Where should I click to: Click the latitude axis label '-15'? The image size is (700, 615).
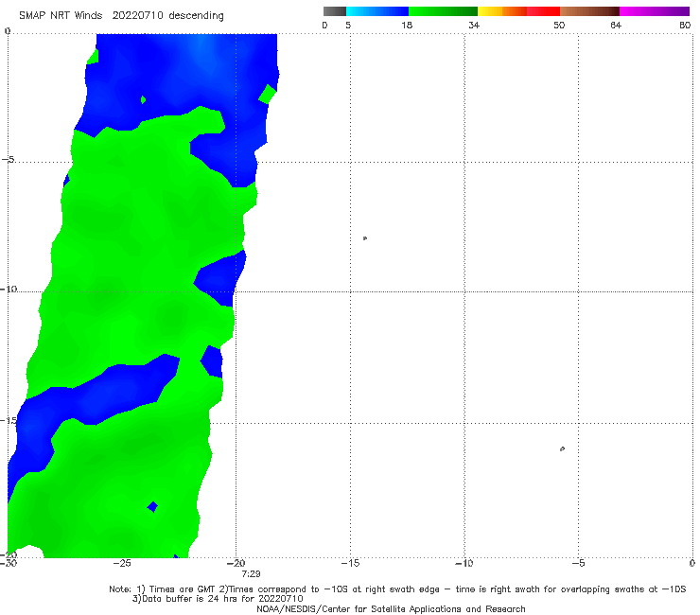click(x=9, y=420)
